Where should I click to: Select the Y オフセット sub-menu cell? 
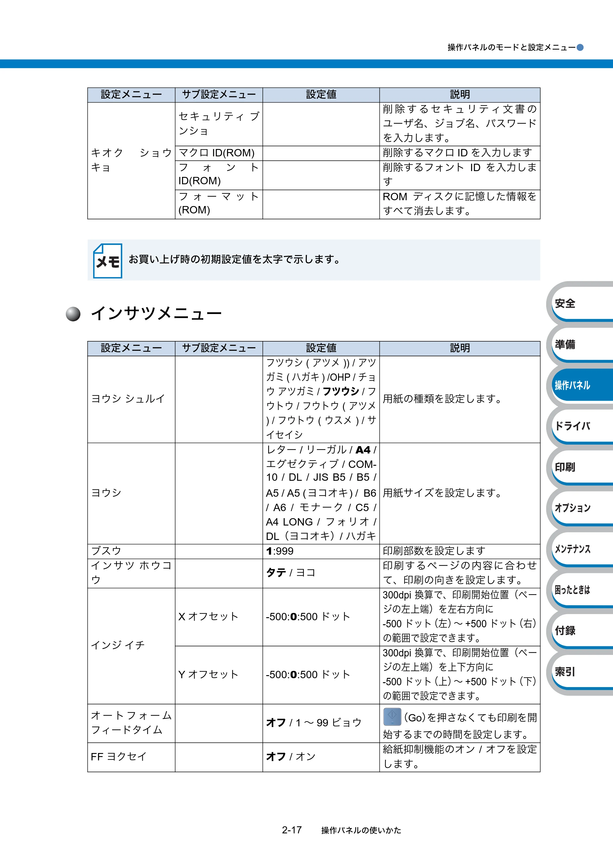tap(219, 675)
